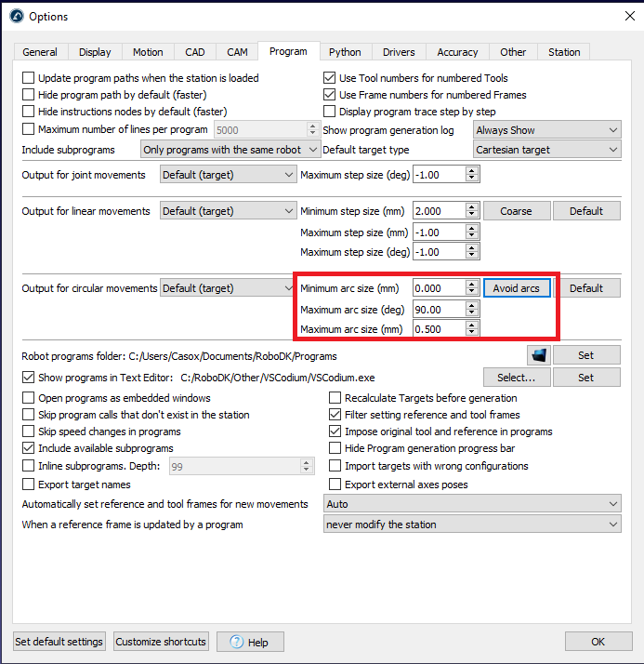Open Output for joint movements dropdown
The height and width of the screenshot is (664, 644).
(x=228, y=175)
